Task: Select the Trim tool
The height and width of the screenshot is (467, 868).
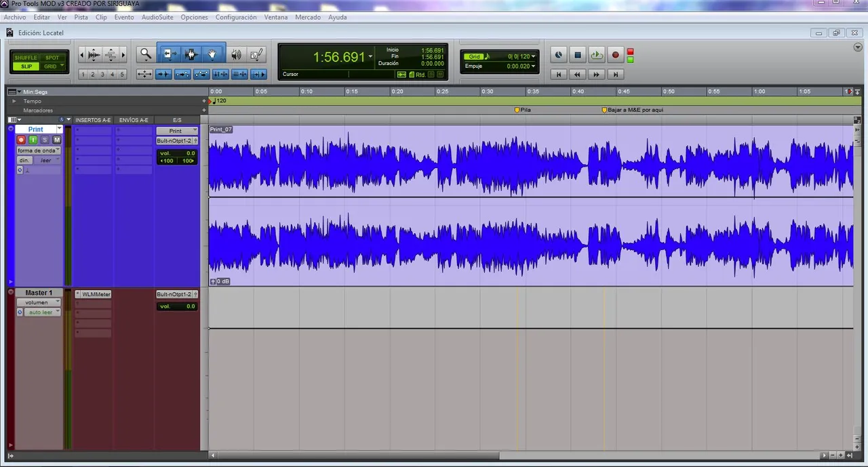Action: [x=168, y=54]
